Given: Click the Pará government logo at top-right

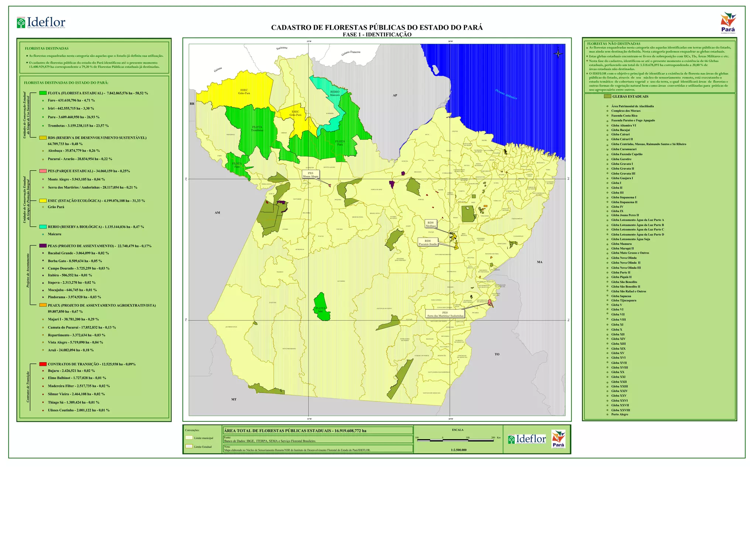Looking at the screenshot, I should (728, 23).
